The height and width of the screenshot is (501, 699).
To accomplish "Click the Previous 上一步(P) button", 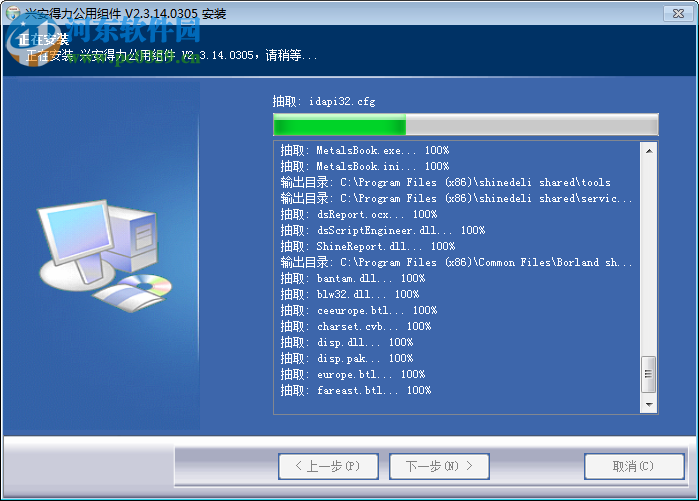I will point(328,466).
